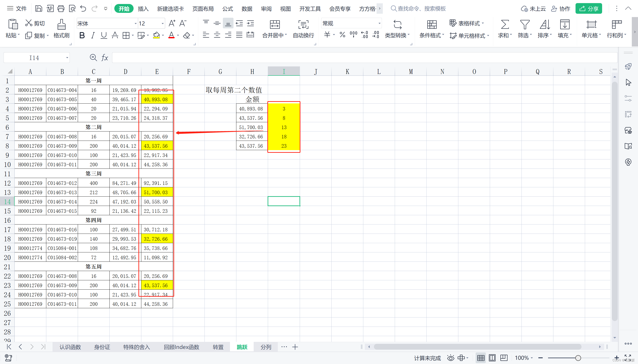Apply red font color button
The width and height of the screenshot is (638, 364).
[x=171, y=35]
